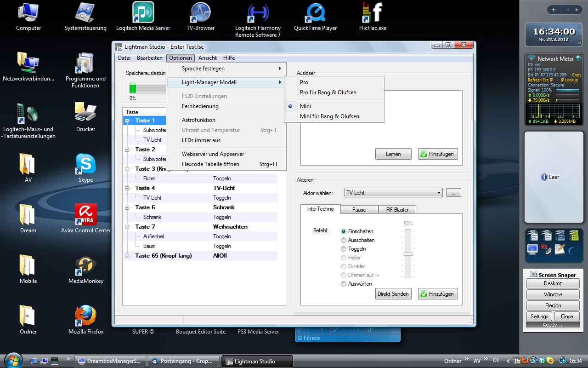Choose the Toggeln command option
The height and width of the screenshot is (368, 588).
click(x=344, y=249)
